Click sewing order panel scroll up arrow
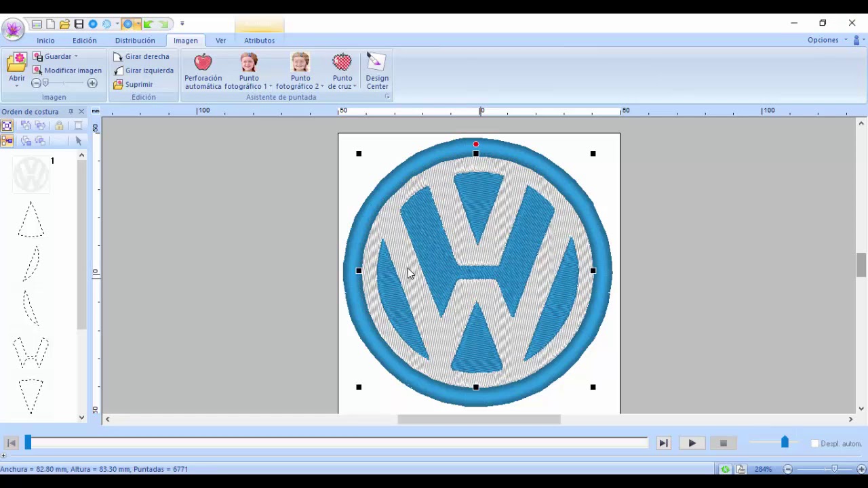The image size is (868, 488). (81, 155)
